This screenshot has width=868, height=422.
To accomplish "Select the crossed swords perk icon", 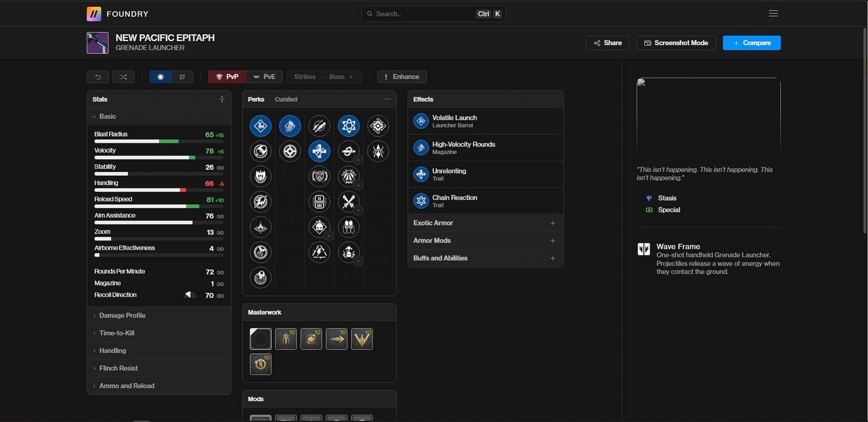I will [349, 202].
